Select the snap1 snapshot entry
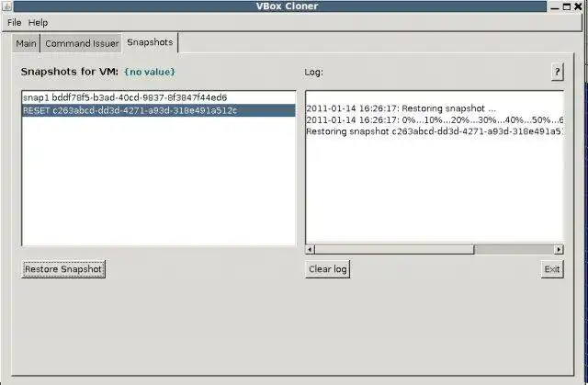This screenshot has height=385, width=588. pyautogui.click(x=159, y=97)
